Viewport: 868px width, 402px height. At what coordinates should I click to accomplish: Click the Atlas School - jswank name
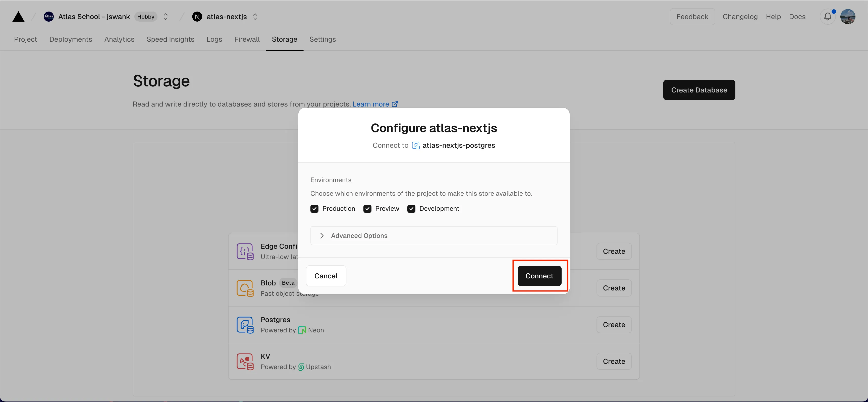pyautogui.click(x=94, y=17)
